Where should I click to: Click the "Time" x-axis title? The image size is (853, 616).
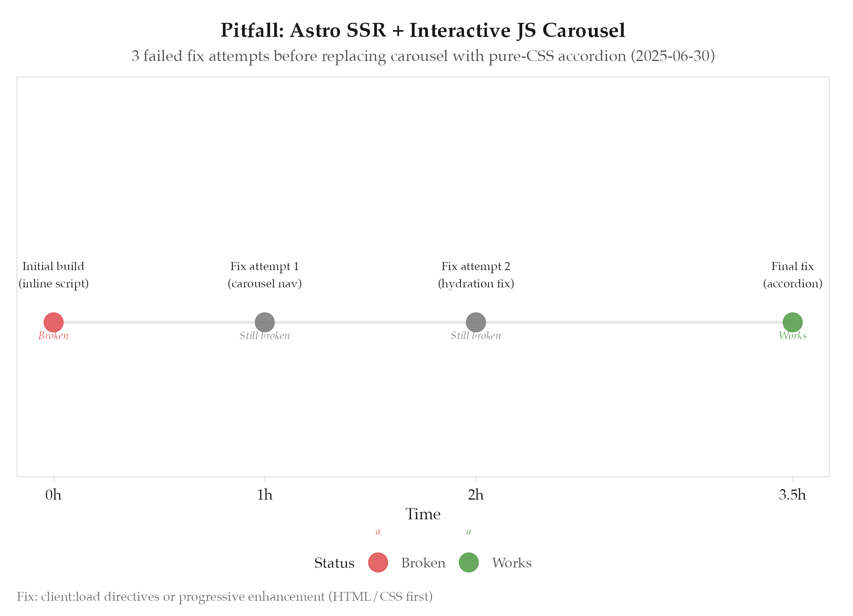(423, 514)
